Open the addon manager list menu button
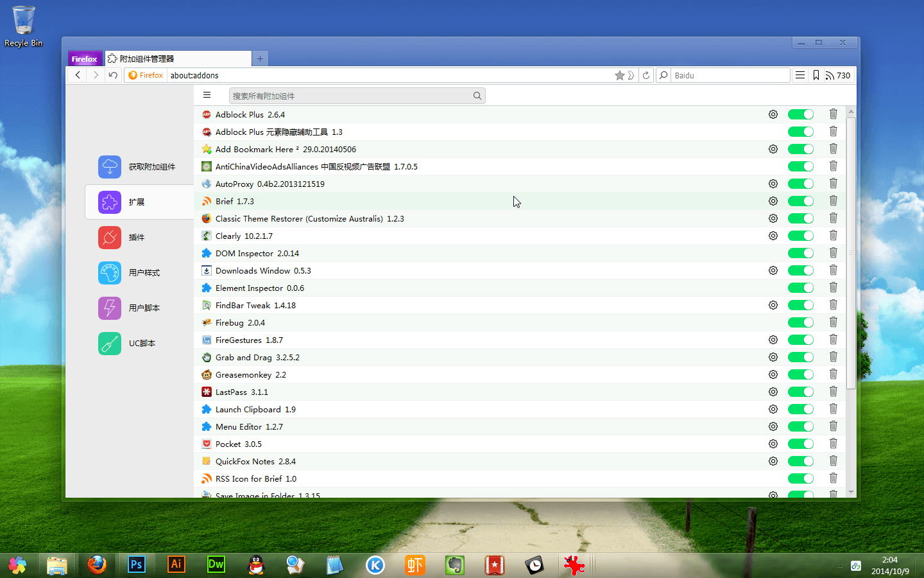 pos(207,95)
